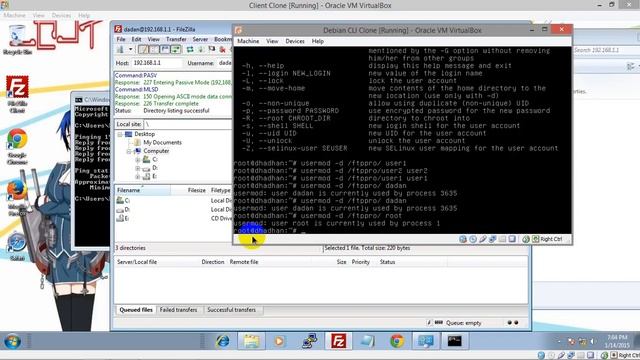This screenshot has height=360, width=640.
Task: Expand the D: drive tree node
Action: click(x=138, y=168)
